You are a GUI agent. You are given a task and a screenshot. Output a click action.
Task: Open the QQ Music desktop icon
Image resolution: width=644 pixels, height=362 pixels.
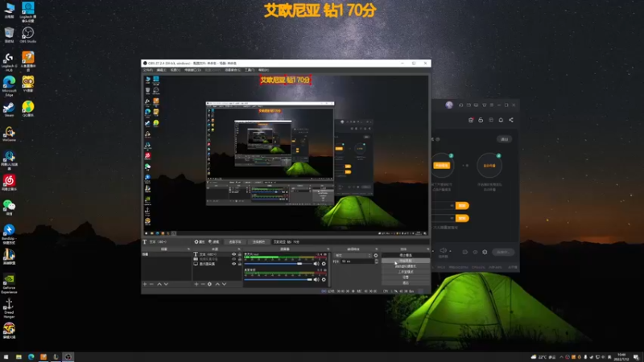pos(27,109)
